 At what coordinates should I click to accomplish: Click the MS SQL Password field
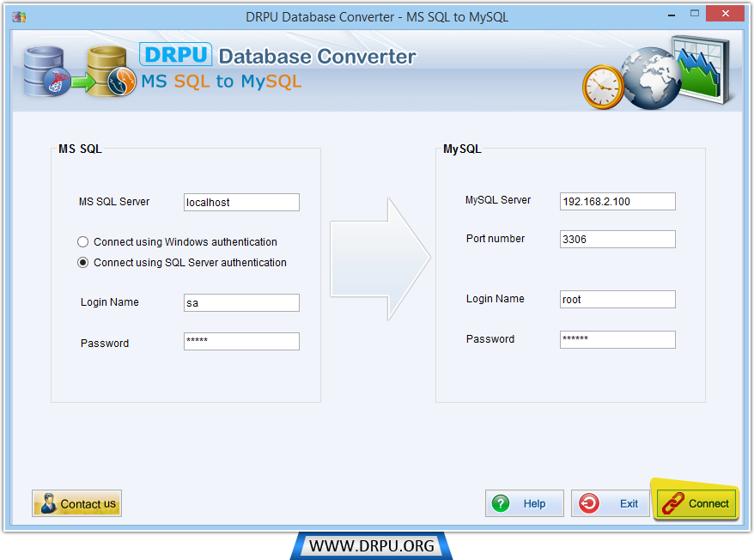click(x=241, y=341)
